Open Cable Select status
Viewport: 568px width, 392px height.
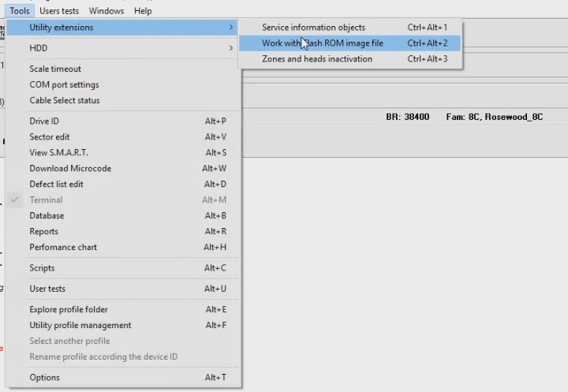65,100
